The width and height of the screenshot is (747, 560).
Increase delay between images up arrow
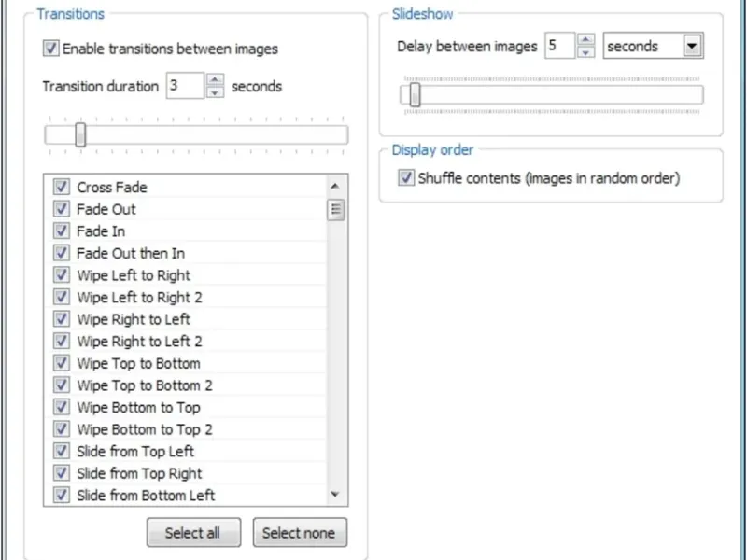coord(585,40)
